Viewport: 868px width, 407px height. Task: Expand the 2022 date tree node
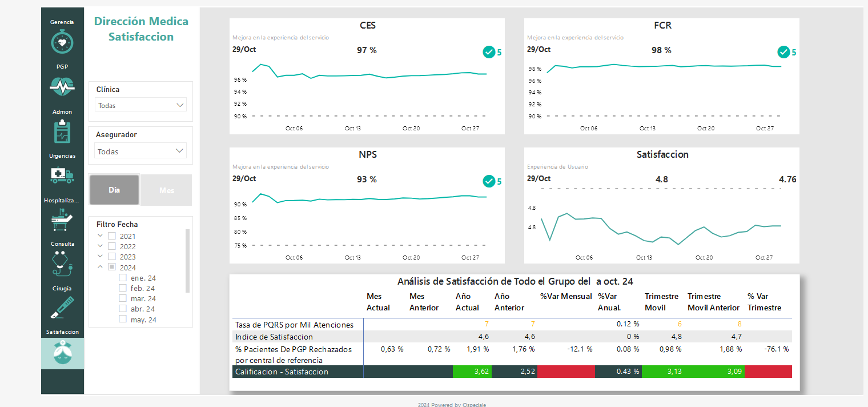[101, 246]
